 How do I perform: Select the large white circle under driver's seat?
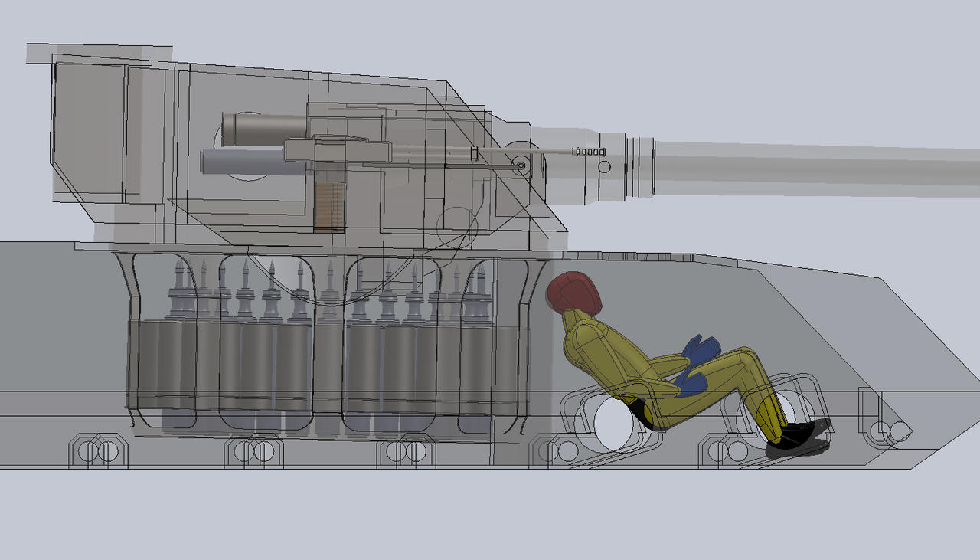click(615, 424)
